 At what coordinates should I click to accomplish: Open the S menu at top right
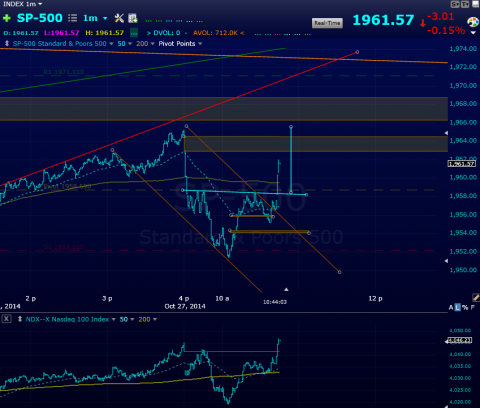point(455,4)
